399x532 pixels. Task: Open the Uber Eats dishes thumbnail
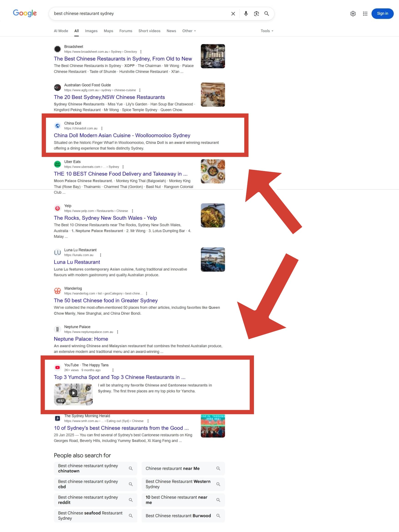213,171
